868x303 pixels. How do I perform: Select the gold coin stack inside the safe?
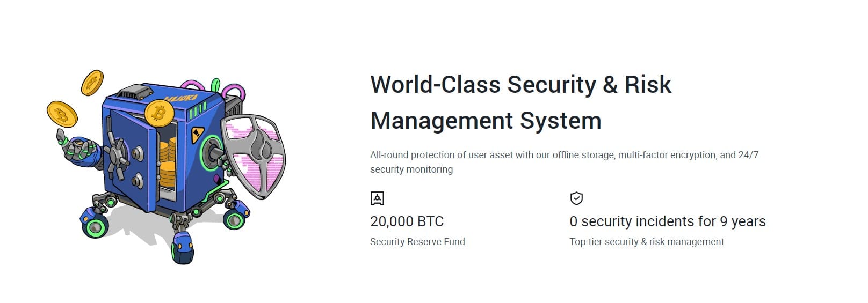click(x=168, y=161)
